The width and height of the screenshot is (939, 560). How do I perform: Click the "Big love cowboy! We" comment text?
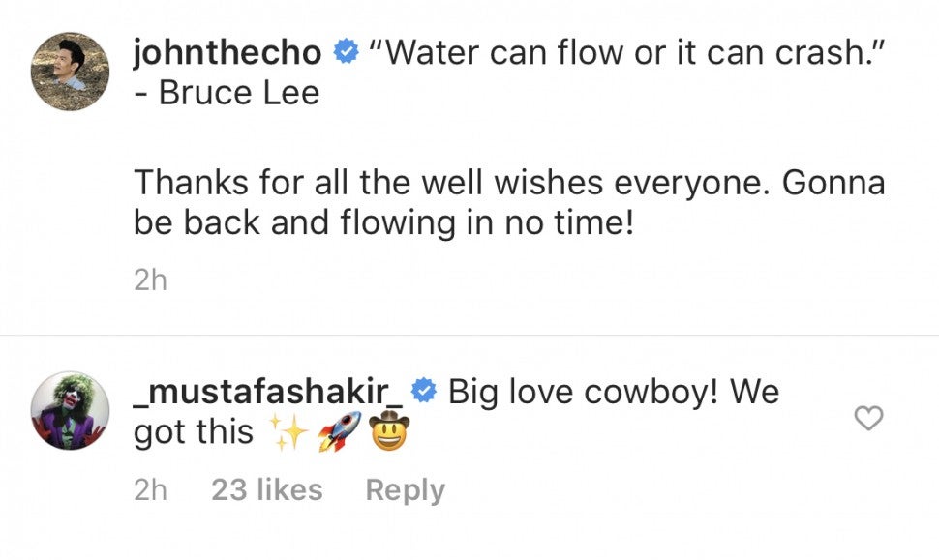(x=614, y=392)
